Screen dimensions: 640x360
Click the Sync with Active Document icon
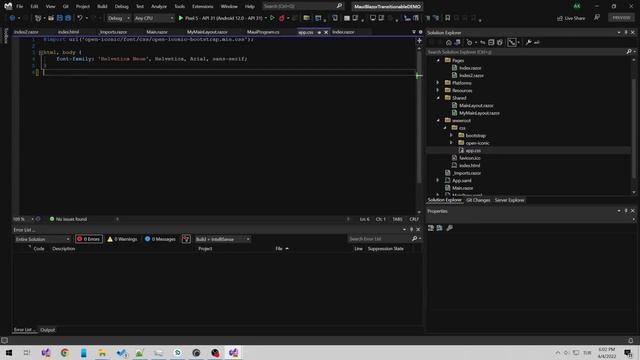coord(482,42)
